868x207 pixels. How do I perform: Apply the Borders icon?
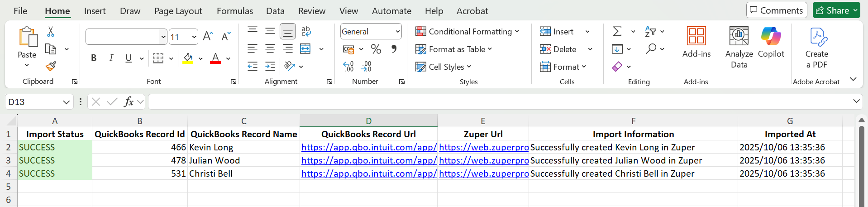(158, 58)
